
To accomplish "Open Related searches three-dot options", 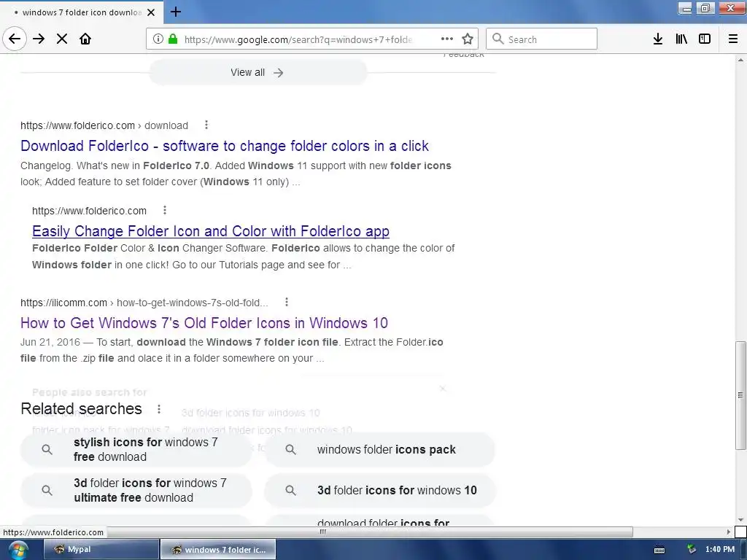I will (x=159, y=408).
